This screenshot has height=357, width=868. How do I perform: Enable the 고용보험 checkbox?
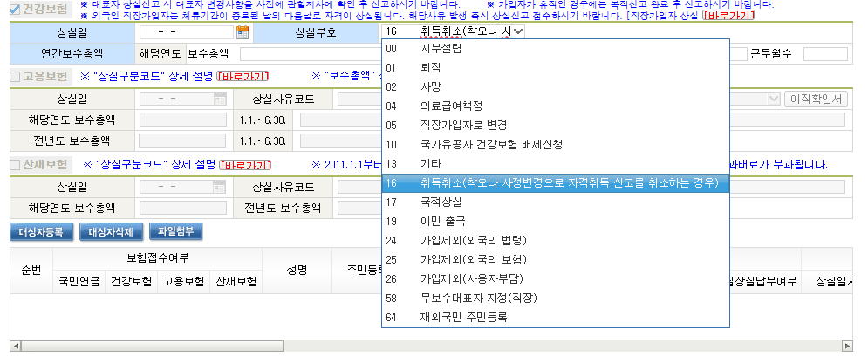15,77
